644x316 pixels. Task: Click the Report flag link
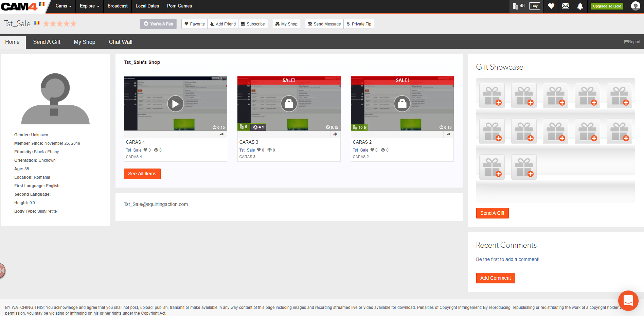pos(632,42)
